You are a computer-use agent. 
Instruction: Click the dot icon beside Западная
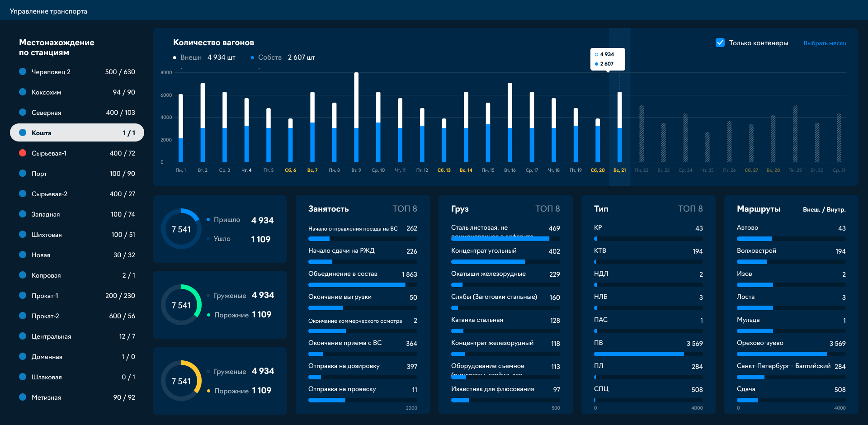pyautogui.click(x=23, y=214)
